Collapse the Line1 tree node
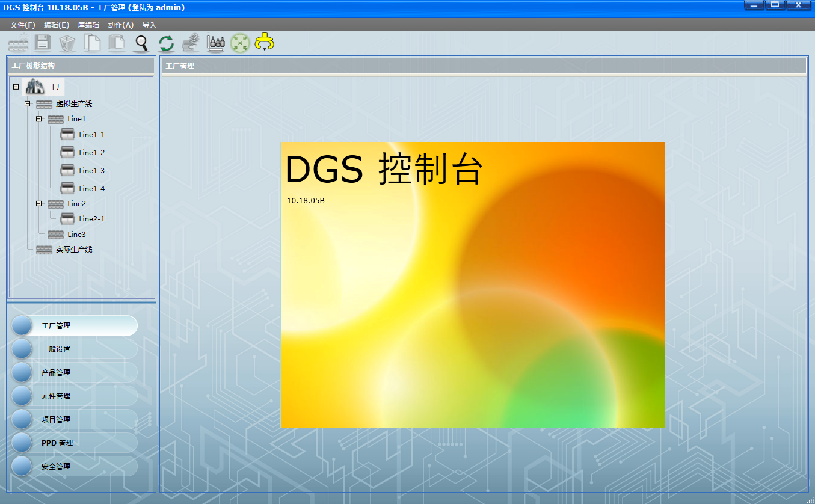Image resolution: width=815 pixels, height=504 pixels. click(x=38, y=119)
